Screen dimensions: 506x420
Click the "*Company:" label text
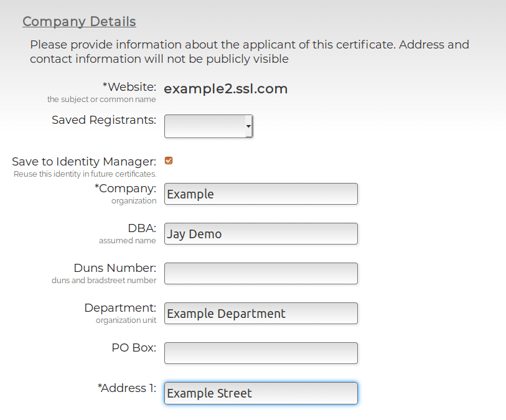pos(125,188)
